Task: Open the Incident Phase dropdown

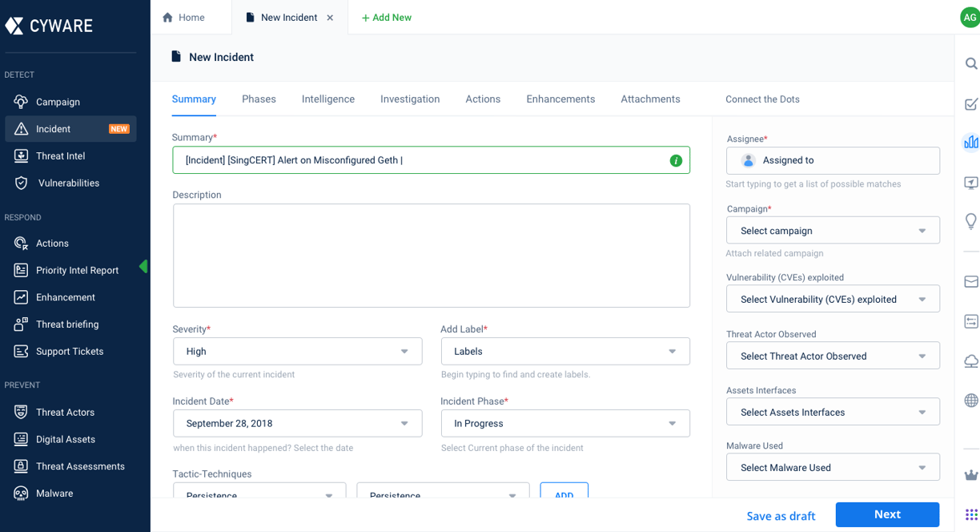Action: pyautogui.click(x=565, y=424)
